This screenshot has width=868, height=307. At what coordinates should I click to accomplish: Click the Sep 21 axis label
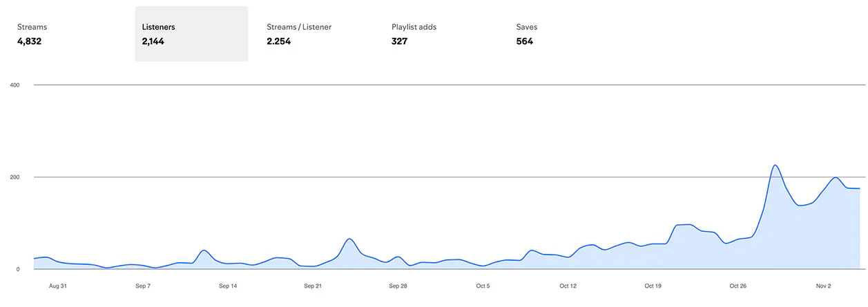[313, 286]
